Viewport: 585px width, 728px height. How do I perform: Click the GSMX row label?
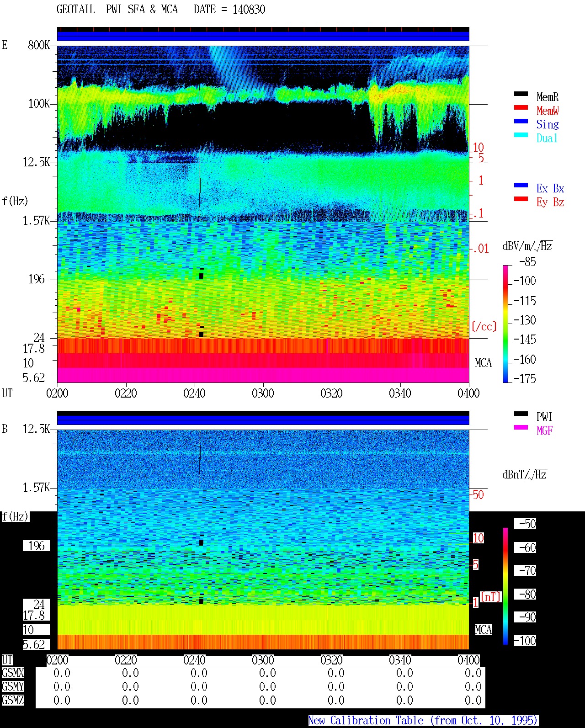(13, 673)
